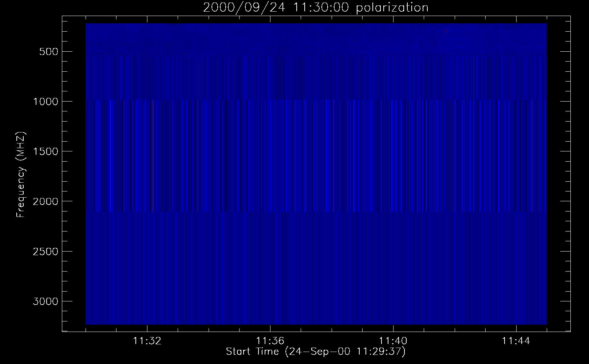Click the 'Frequency (MHZ)' axis label

(21, 175)
